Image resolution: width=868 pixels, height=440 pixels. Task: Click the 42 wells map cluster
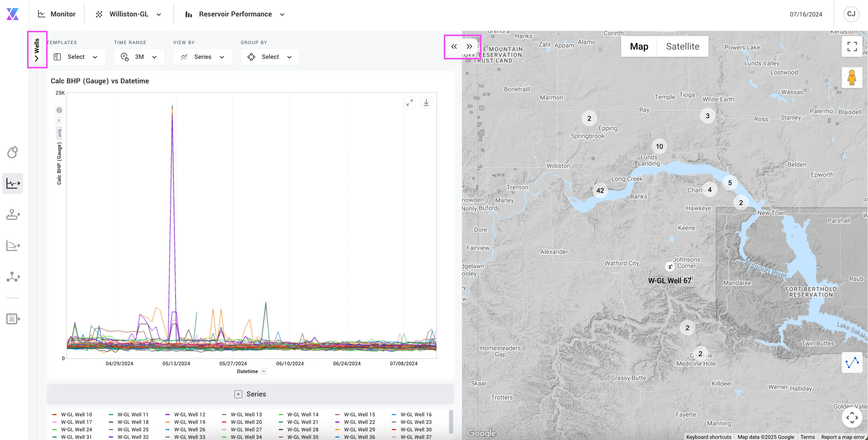coord(600,190)
